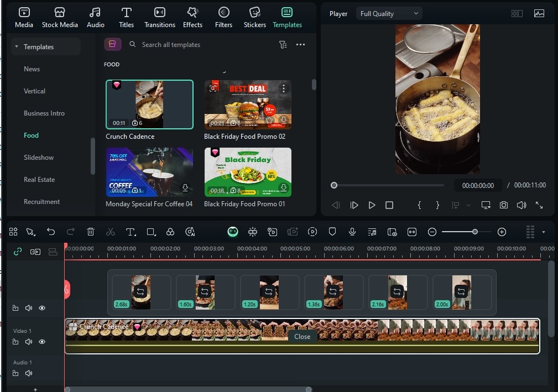Replace the 2.68s template clip

coord(140,292)
